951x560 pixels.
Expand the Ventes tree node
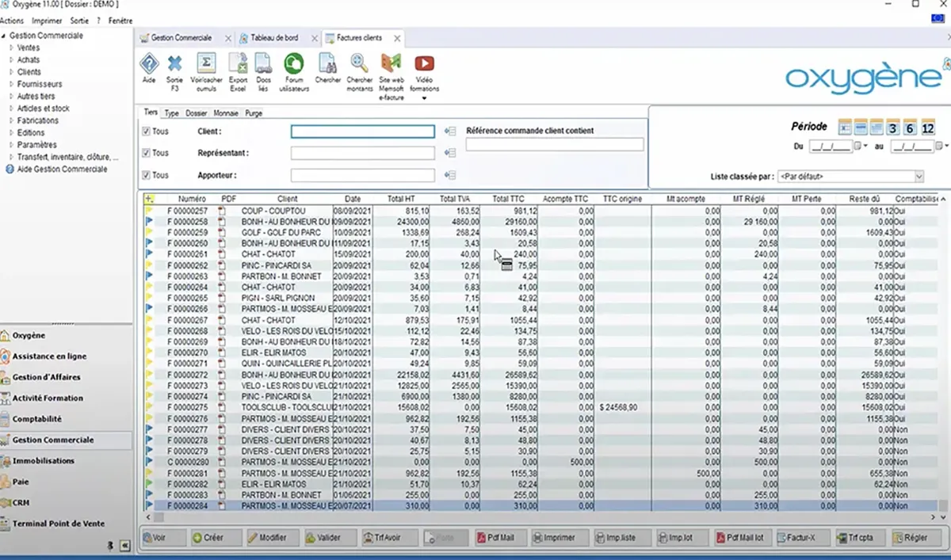[11, 48]
